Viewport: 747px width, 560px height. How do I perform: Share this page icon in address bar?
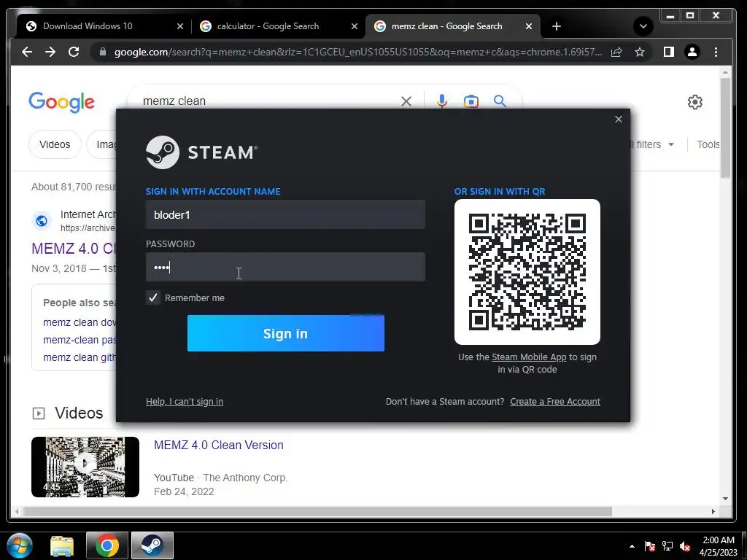coord(616,52)
